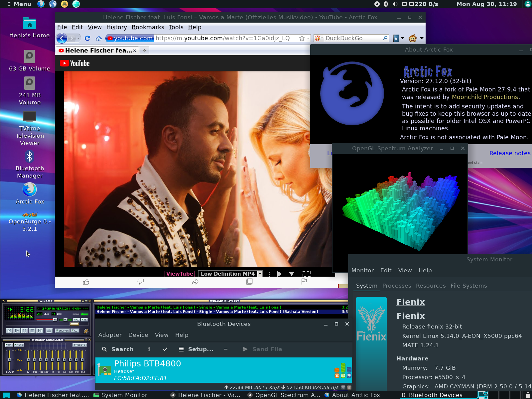Reload the page in Arctic Fox
Image resolution: width=532 pixels, height=399 pixels.
87,38
